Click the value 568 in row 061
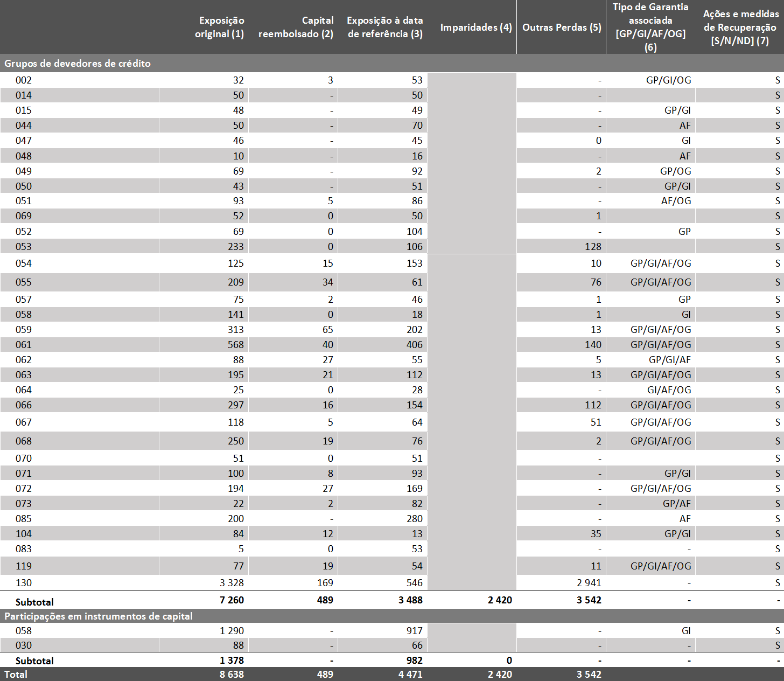Image resolution: width=784 pixels, height=681 pixels. click(x=235, y=345)
